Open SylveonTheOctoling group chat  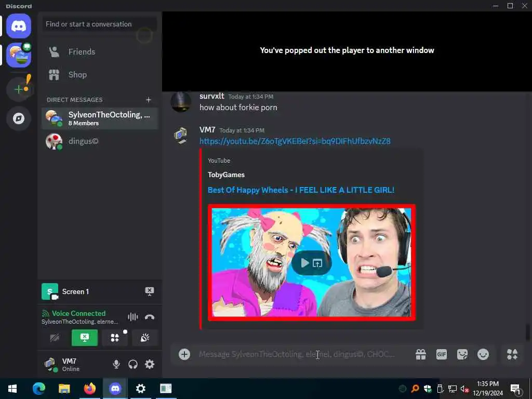pyautogui.click(x=99, y=118)
